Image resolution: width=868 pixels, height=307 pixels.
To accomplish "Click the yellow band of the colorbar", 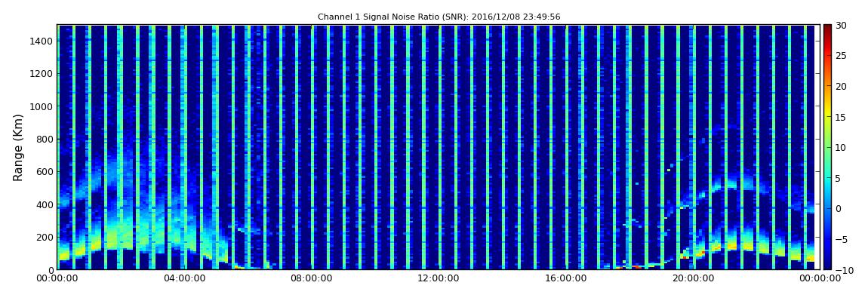I will [x=827, y=112].
